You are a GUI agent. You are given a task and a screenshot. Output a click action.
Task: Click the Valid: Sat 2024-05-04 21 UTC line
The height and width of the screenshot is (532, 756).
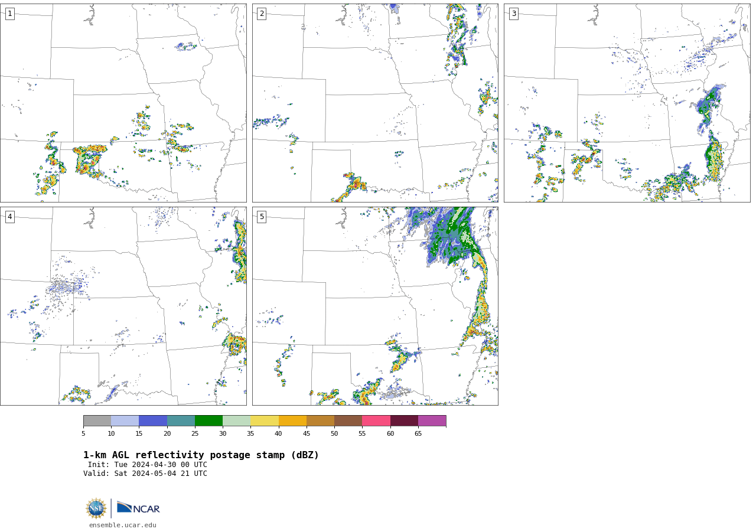point(145,474)
